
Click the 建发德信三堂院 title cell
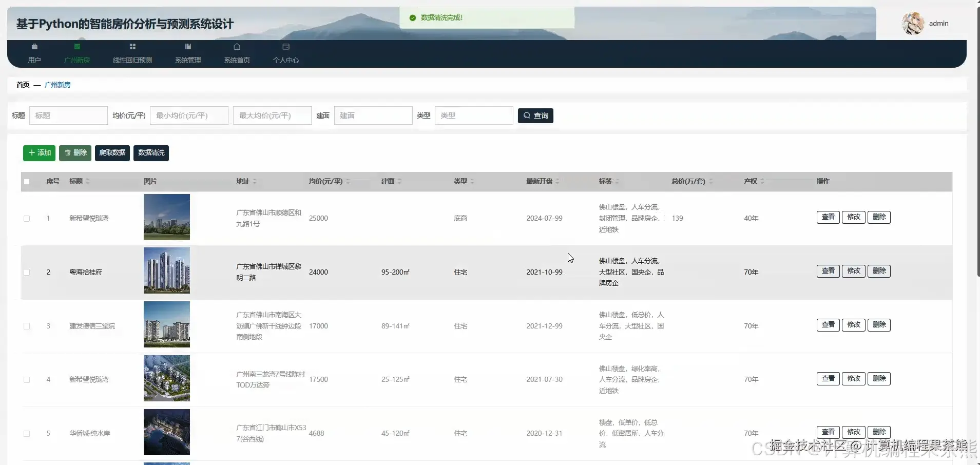92,326
